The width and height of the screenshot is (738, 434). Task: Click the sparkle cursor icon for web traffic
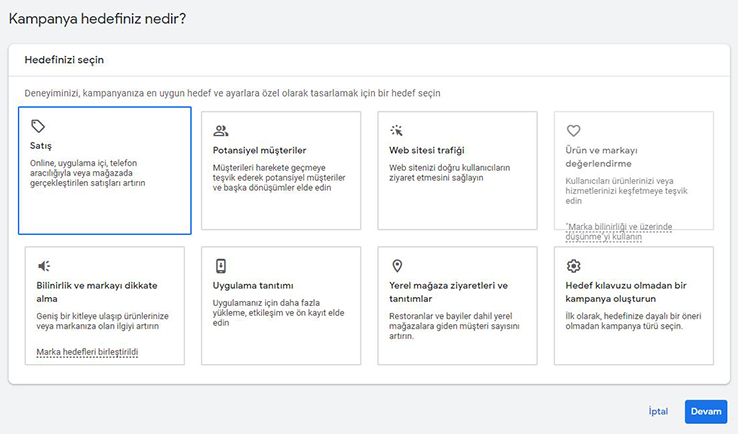(396, 130)
